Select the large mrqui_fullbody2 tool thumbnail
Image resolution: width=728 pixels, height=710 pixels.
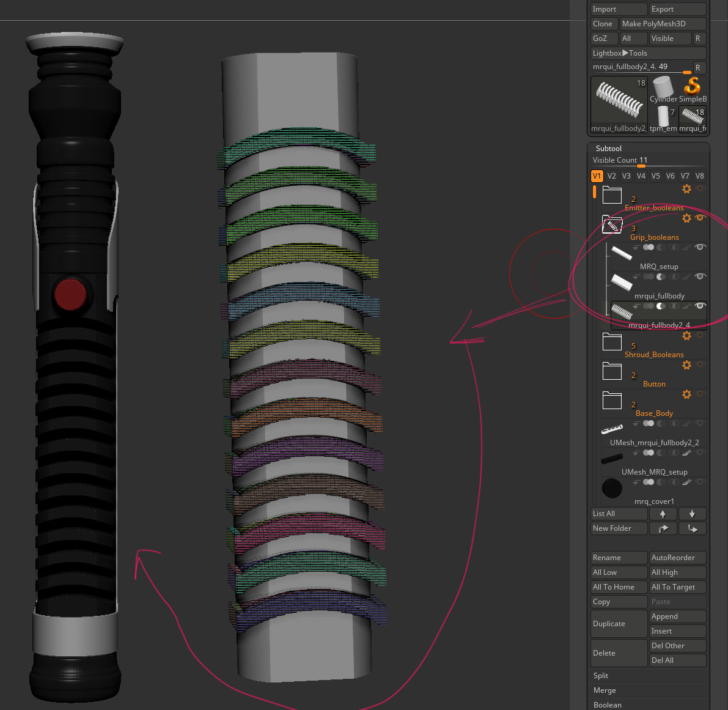(x=619, y=105)
